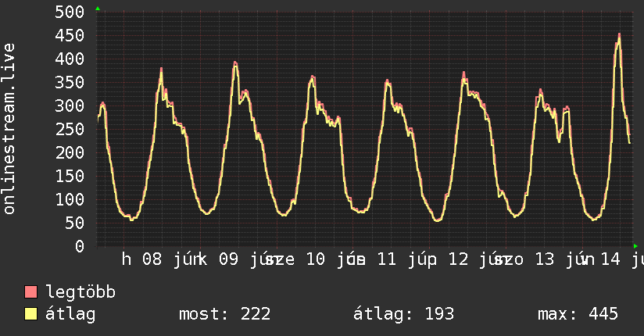This screenshot has height=336, width=644.
Task: Click the most: 222 value
Action: tap(224, 314)
